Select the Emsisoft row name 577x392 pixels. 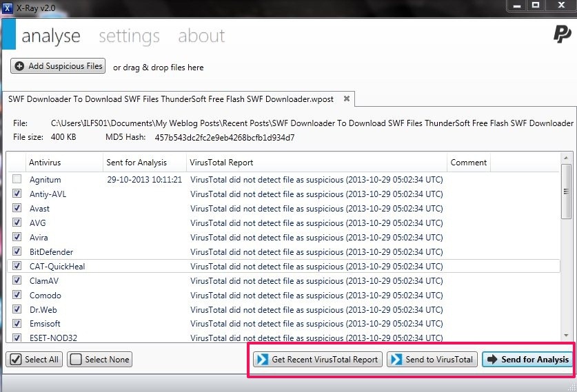click(x=45, y=324)
